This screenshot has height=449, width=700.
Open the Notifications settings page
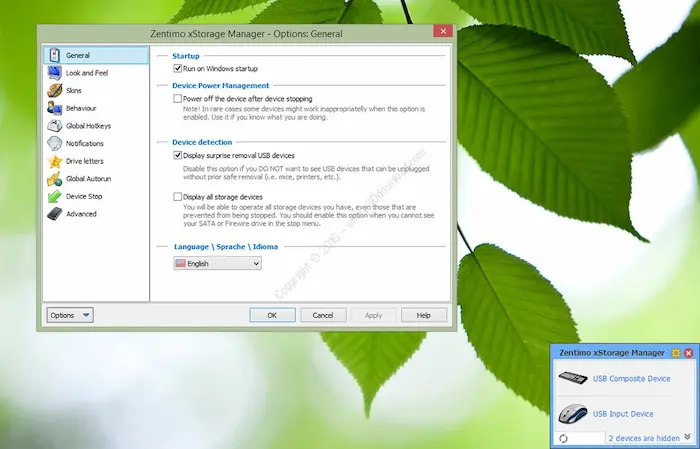(96, 143)
